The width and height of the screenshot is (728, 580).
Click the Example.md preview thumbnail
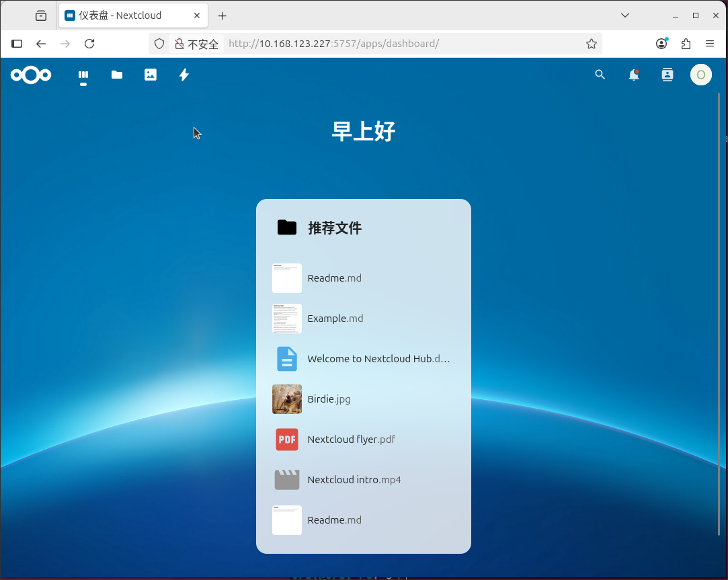[287, 319]
